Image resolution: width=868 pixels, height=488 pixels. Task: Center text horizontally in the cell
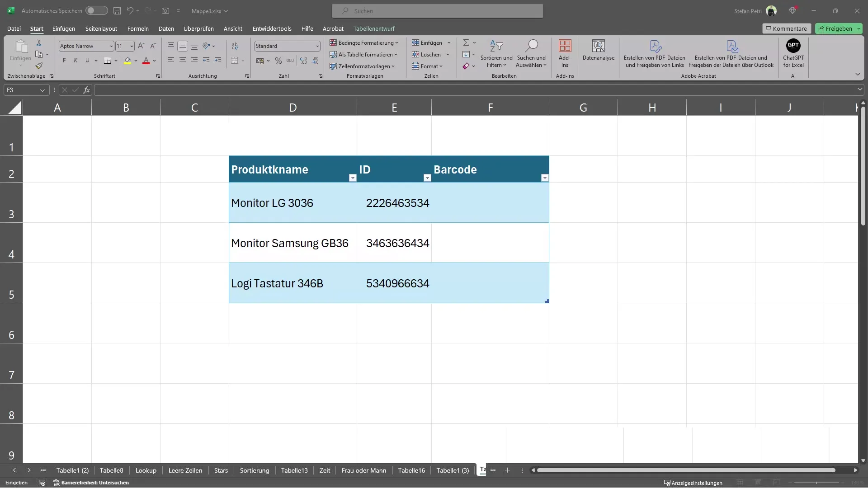click(183, 61)
